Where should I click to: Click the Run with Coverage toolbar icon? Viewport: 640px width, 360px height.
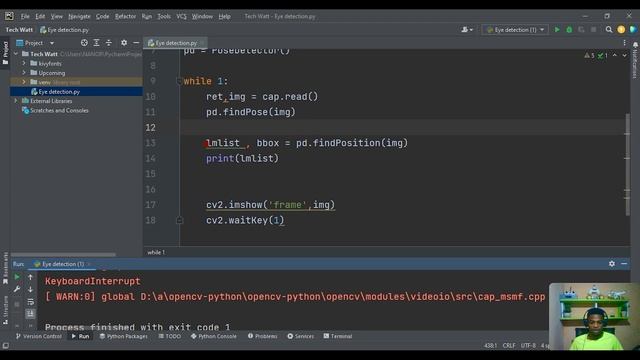point(581,30)
